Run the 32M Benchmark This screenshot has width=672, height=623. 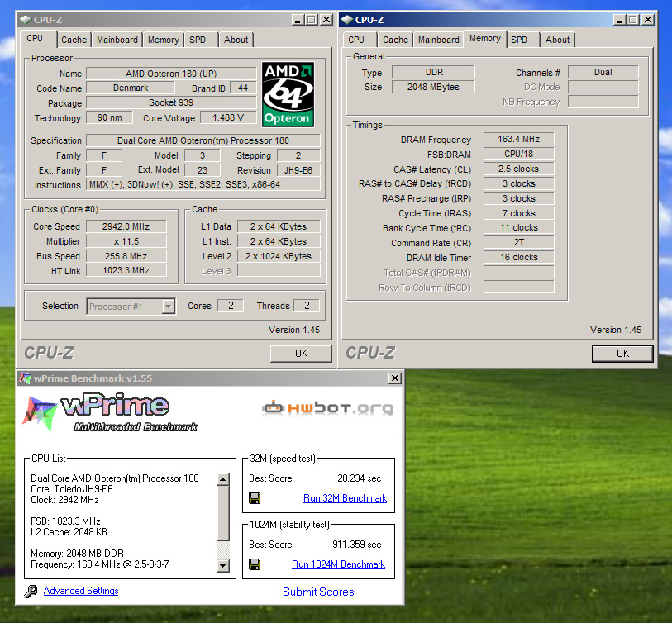[x=345, y=498]
